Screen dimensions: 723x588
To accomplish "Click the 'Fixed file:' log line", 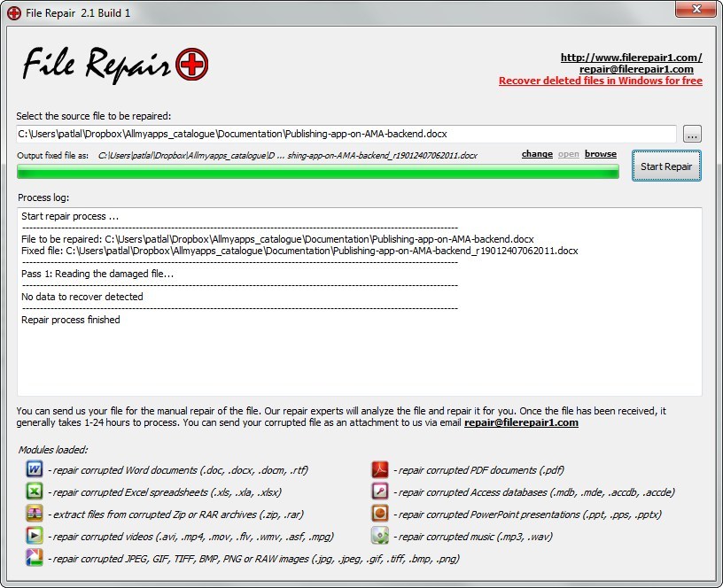I will pyautogui.click(x=299, y=251).
